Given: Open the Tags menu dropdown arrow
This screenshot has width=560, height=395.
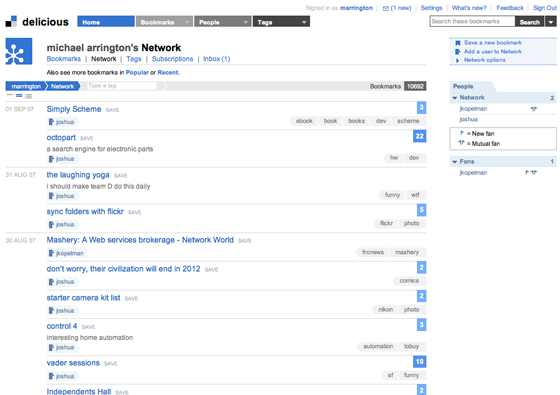Looking at the screenshot, I should (304, 22).
